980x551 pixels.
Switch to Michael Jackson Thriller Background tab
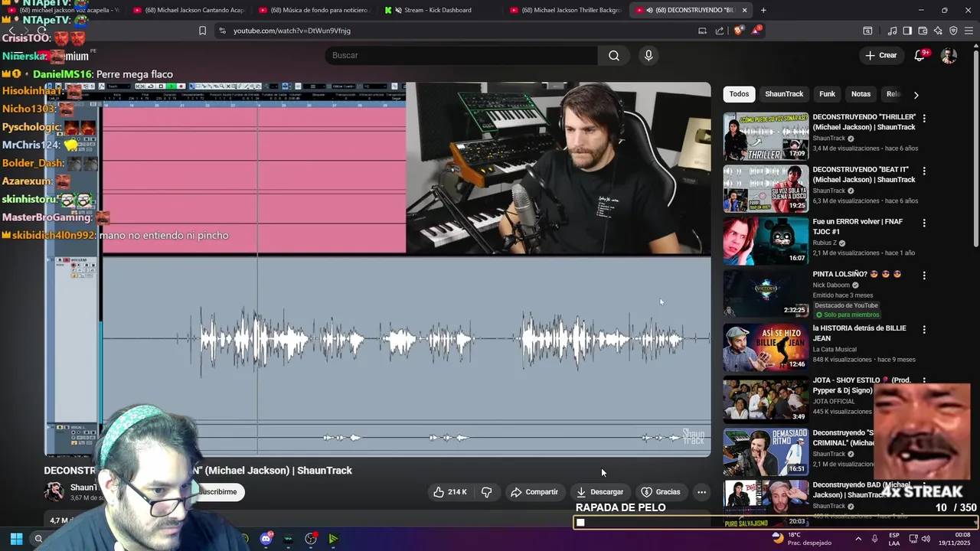click(565, 10)
